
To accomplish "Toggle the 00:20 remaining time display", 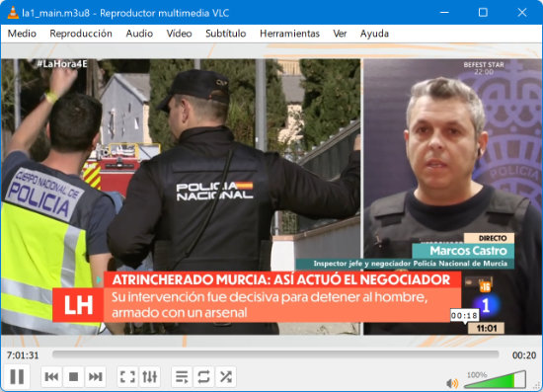I will tap(524, 355).
